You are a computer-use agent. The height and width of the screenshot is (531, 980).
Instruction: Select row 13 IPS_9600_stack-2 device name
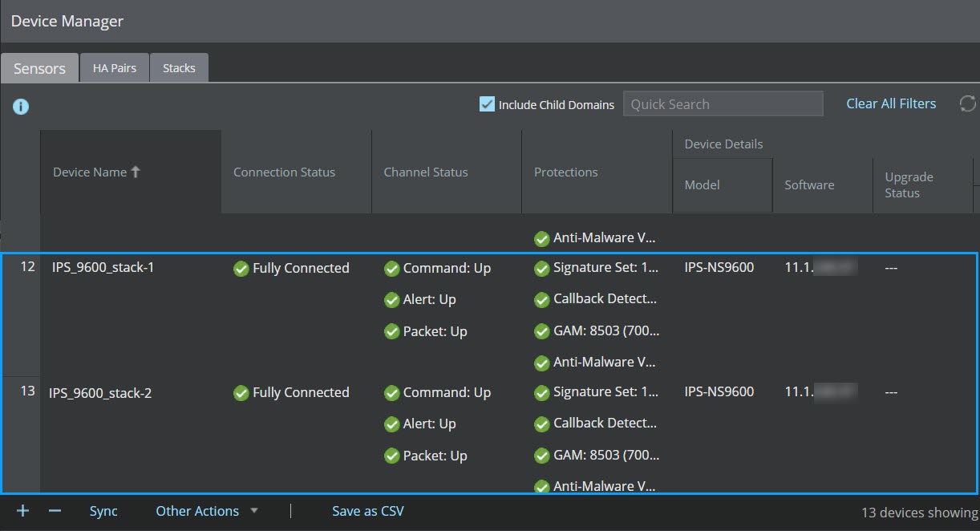100,393
